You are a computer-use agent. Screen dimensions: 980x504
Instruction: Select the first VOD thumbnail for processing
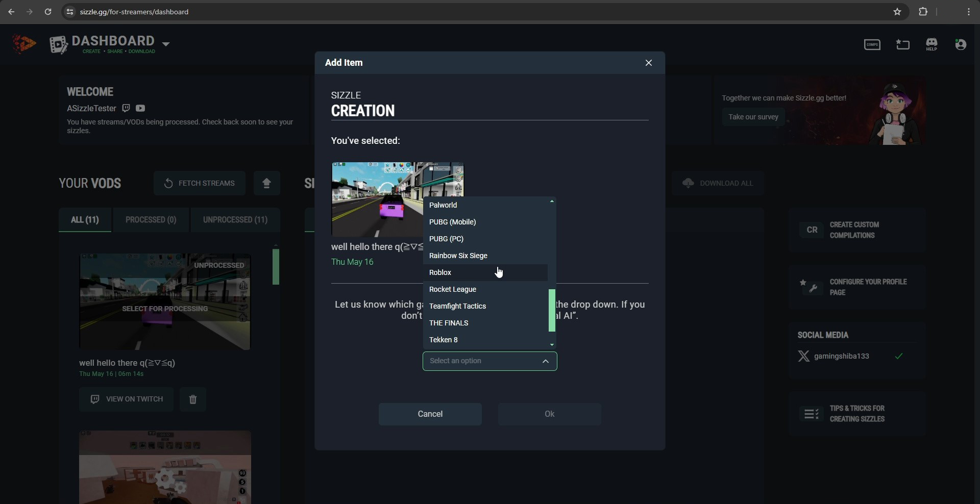(164, 301)
